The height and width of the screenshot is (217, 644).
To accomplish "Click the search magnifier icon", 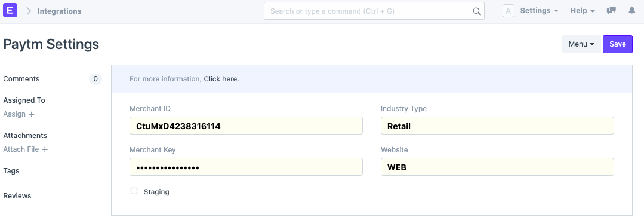I will pyautogui.click(x=476, y=11).
